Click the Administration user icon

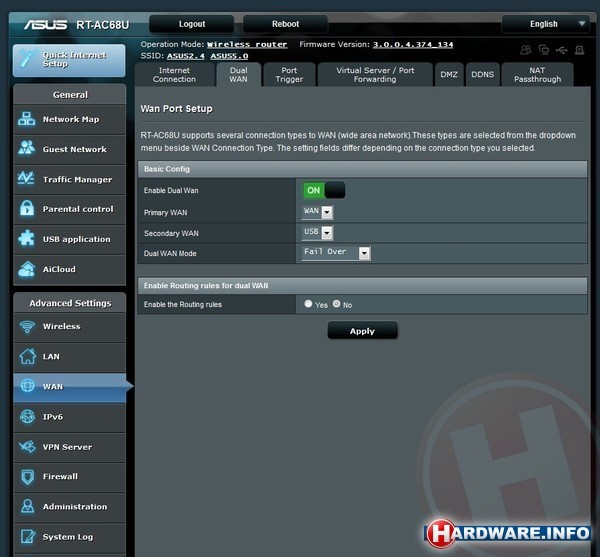pos(28,506)
